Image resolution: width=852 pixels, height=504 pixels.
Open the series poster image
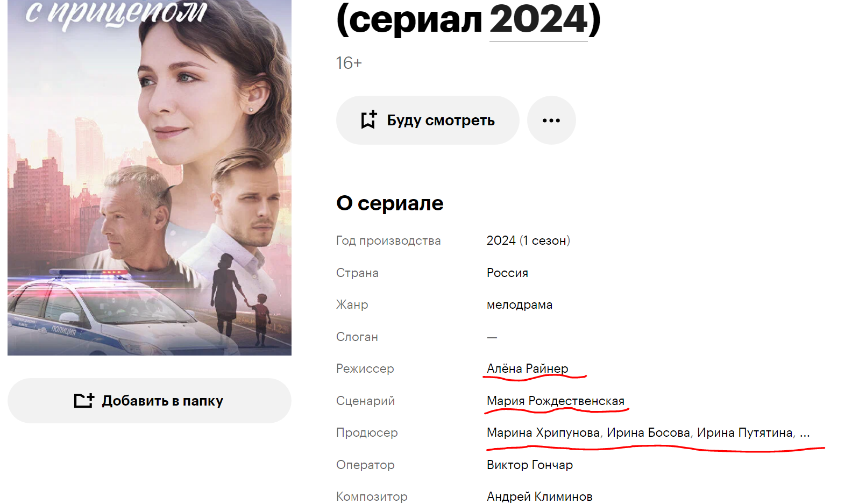pos(150,178)
